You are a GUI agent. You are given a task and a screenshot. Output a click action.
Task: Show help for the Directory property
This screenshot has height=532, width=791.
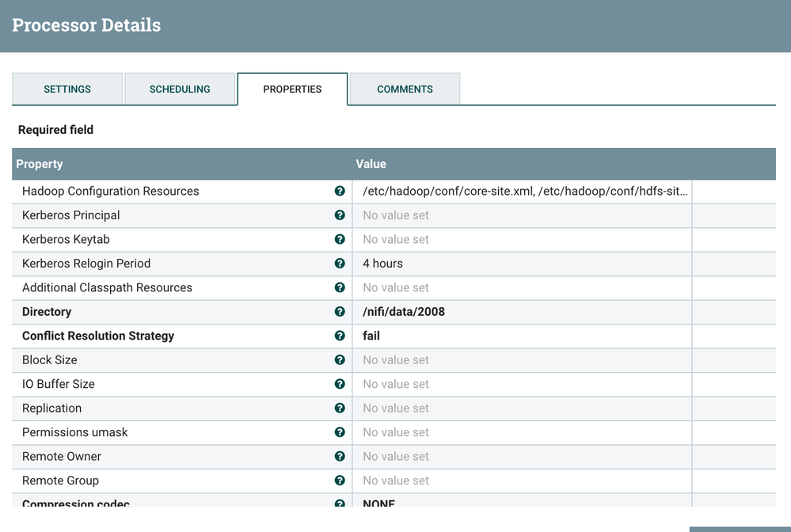point(340,312)
